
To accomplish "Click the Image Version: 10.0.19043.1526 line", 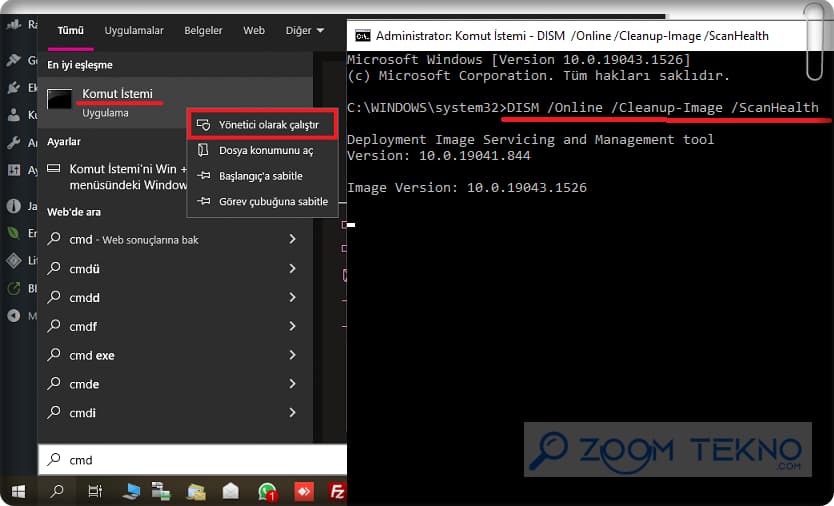I will click(466, 187).
